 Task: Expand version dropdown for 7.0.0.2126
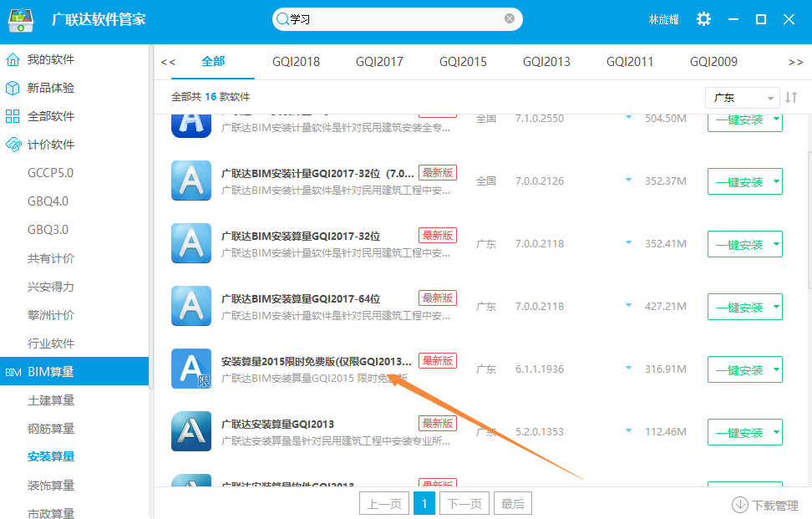pos(628,181)
